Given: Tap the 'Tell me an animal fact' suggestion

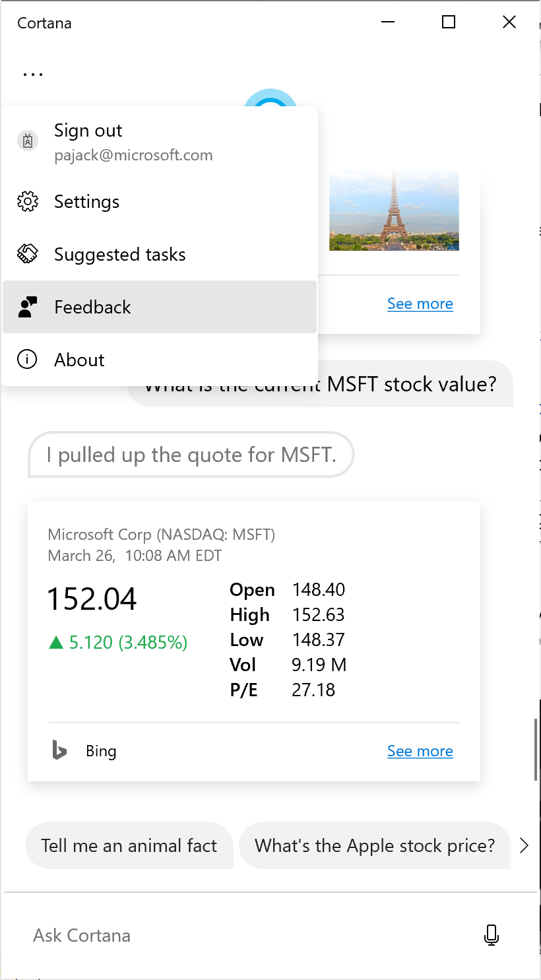Looking at the screenshot, I should 129,845.
